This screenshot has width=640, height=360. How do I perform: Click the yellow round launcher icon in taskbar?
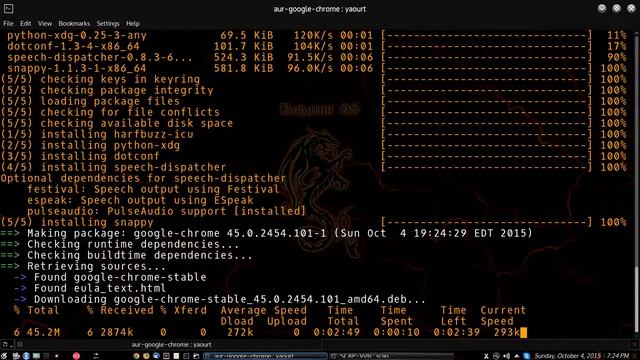(146, 356)
